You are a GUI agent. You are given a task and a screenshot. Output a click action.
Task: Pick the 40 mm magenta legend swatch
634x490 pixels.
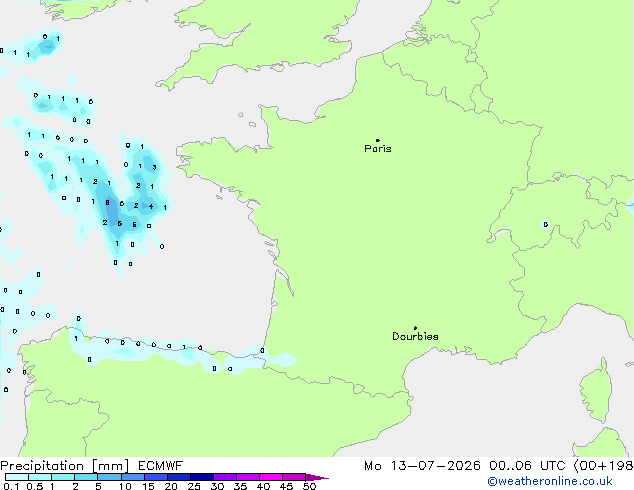[x=271, y=477]
